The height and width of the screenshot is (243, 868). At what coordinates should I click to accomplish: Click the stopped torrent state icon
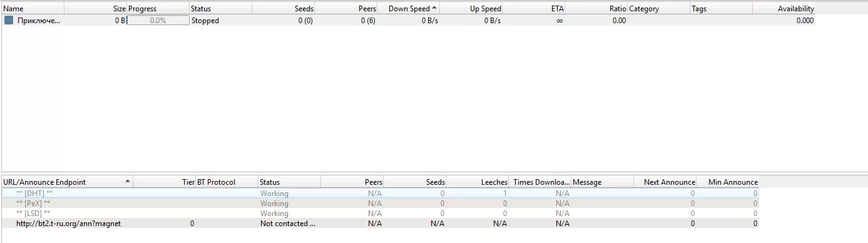9,21
